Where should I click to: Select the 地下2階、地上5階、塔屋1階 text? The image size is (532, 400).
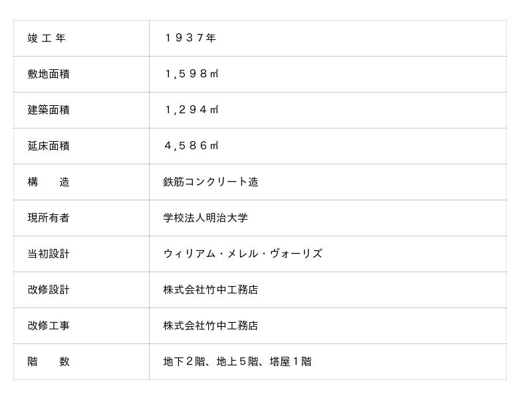pyautogui.click(x=237, y=361)
